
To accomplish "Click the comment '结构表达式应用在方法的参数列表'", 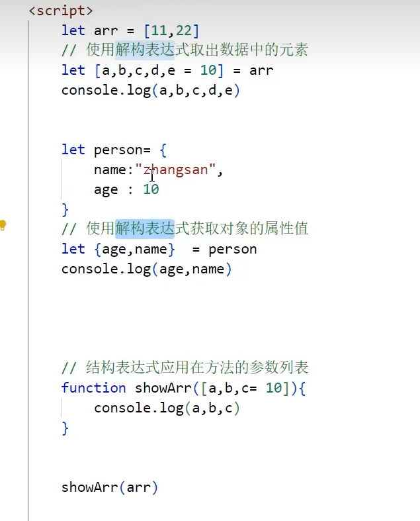I will coord(185,368).
